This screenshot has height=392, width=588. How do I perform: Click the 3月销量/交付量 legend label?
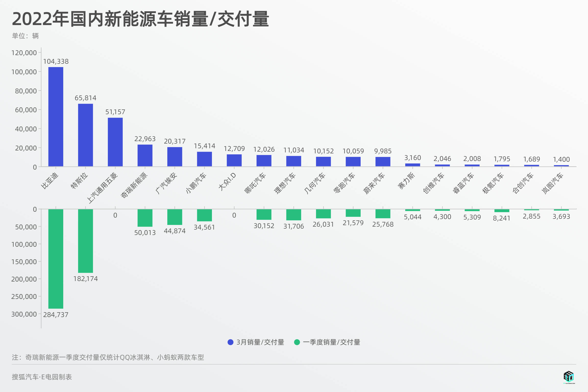[x=260, y=342]
